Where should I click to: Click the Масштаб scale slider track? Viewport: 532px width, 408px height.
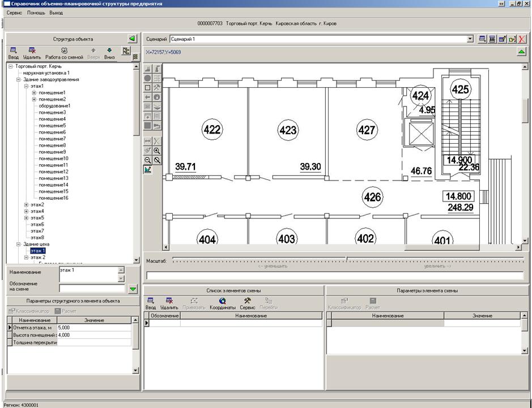click(x=346, y=259)
